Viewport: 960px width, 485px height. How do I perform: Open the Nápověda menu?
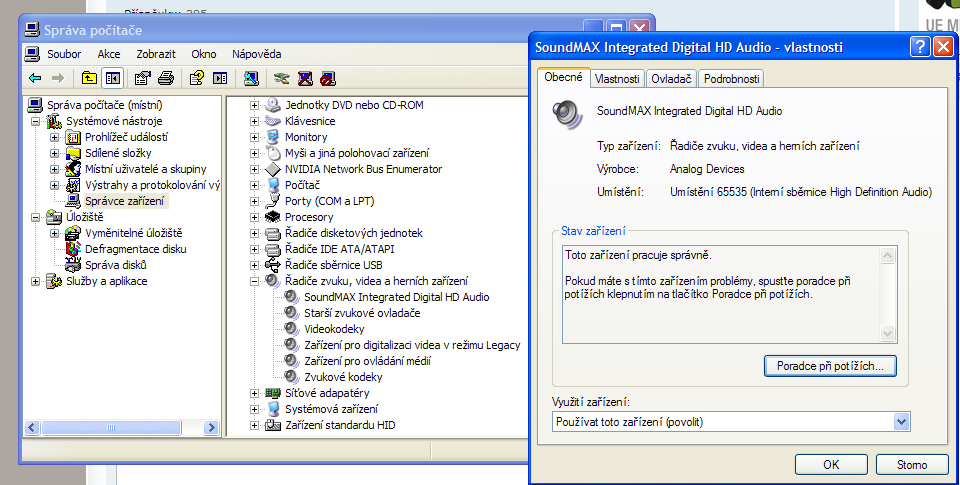(257, 54)
